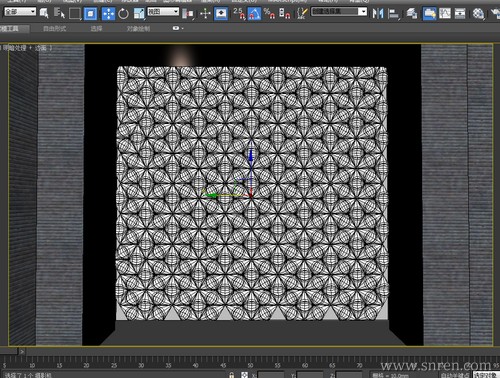Click the 明暗处理 + 边面 viewport label

27,48
